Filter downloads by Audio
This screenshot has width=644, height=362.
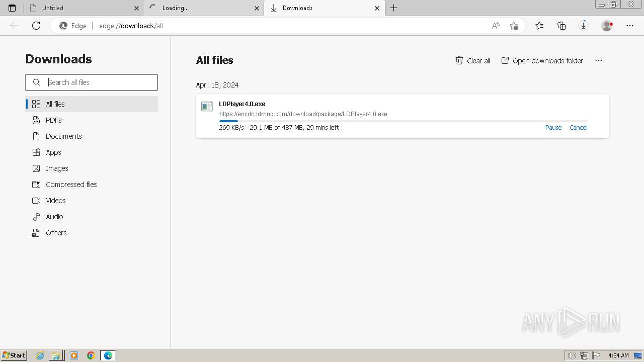pos(92,217)
